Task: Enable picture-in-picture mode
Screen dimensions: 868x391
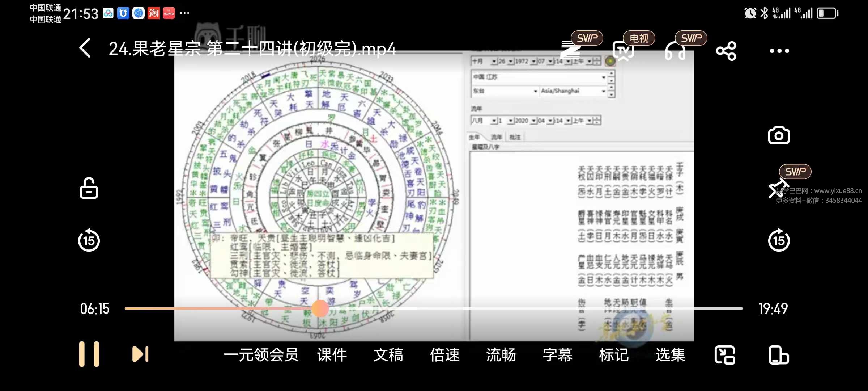Action: [724, 355]
